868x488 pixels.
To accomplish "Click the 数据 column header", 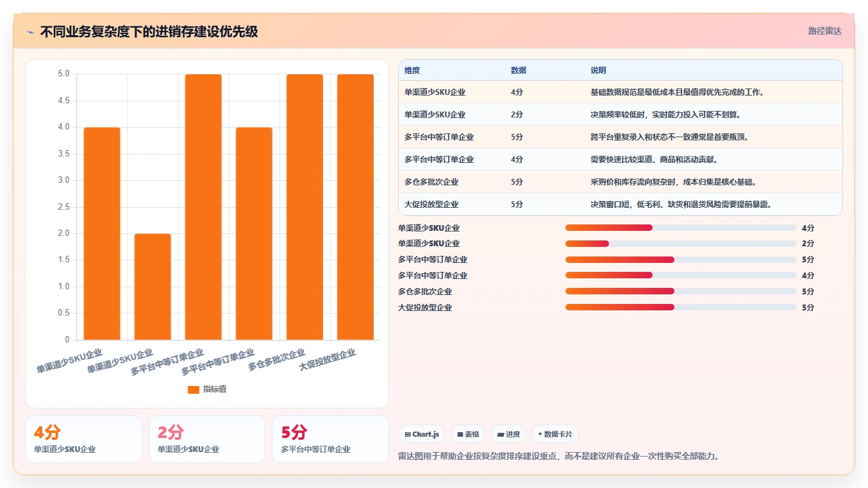I will [519, 71].
